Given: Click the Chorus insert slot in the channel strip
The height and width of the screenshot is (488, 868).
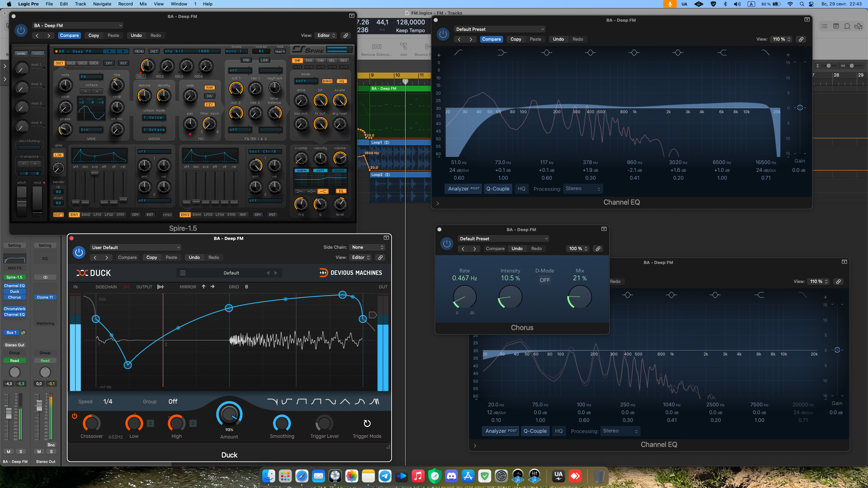Looking at the screenshot, I should tap(15, 297).
